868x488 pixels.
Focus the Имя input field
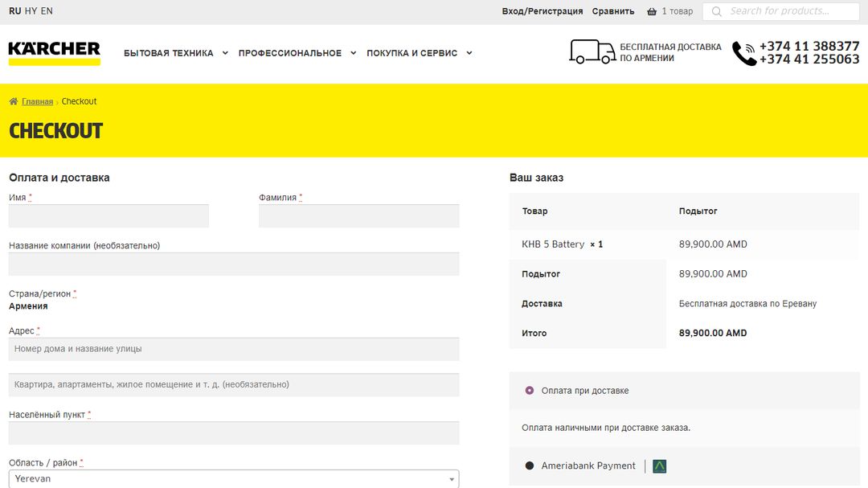(108, 216)
